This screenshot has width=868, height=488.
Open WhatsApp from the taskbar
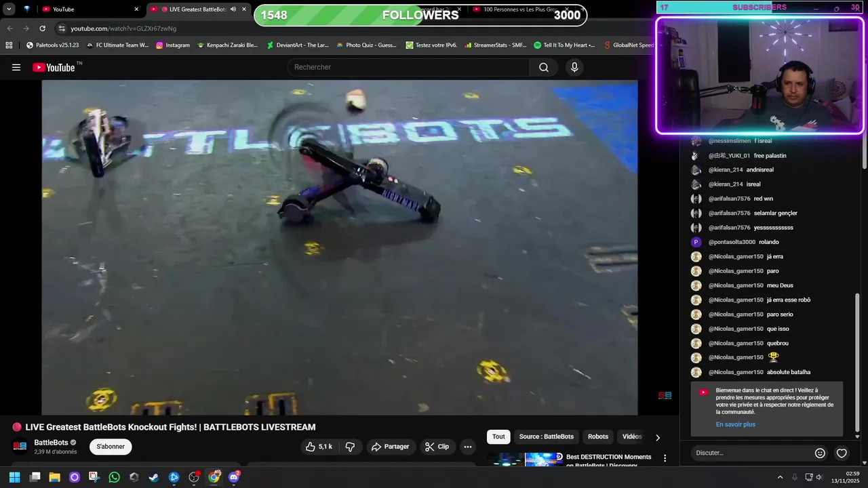(x=114, y=477)
